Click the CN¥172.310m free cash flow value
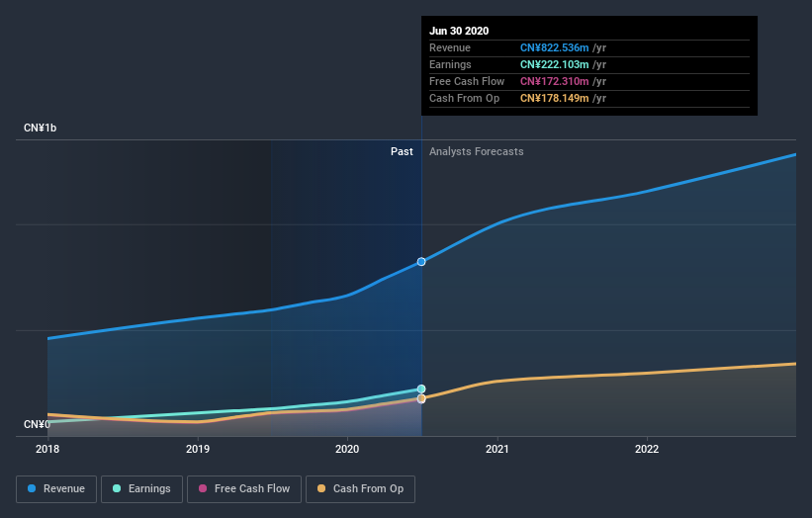Image resolution: width=812 pixels, height=518 pixels. (x=555, y=81)
